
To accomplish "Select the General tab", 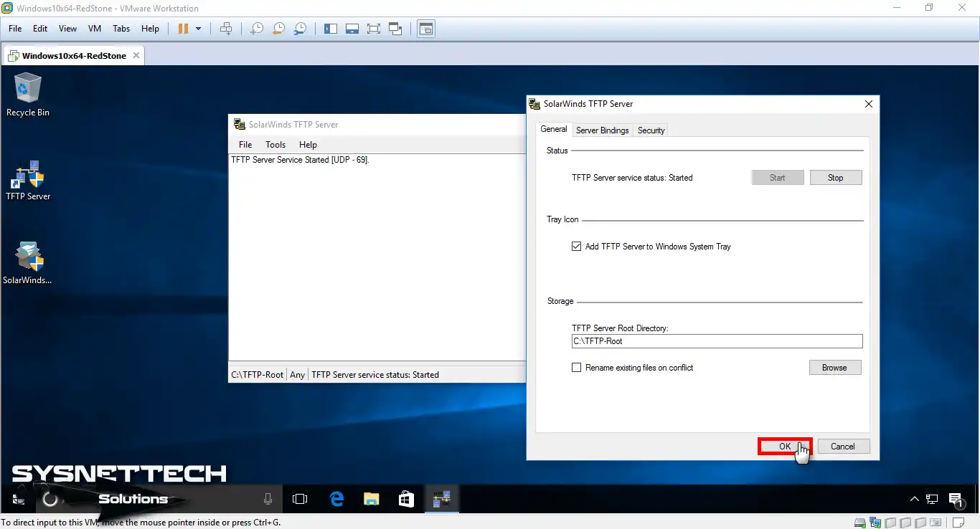I will click(x=554, y=129).
